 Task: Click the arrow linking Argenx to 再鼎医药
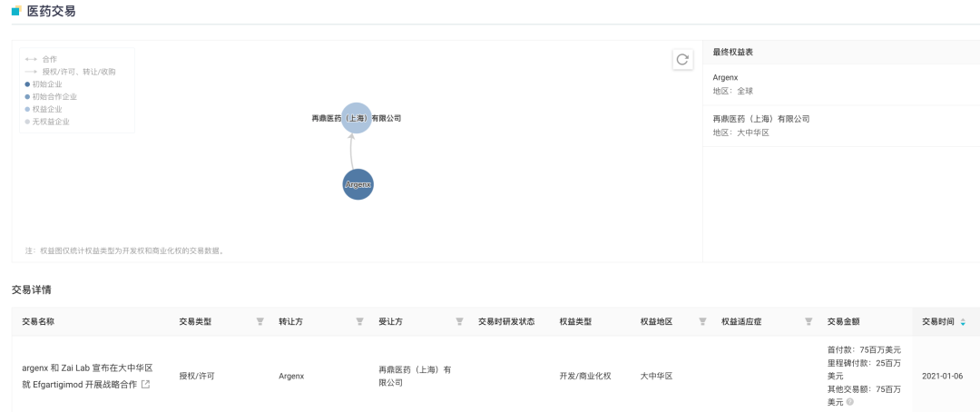tap(352, 152)
